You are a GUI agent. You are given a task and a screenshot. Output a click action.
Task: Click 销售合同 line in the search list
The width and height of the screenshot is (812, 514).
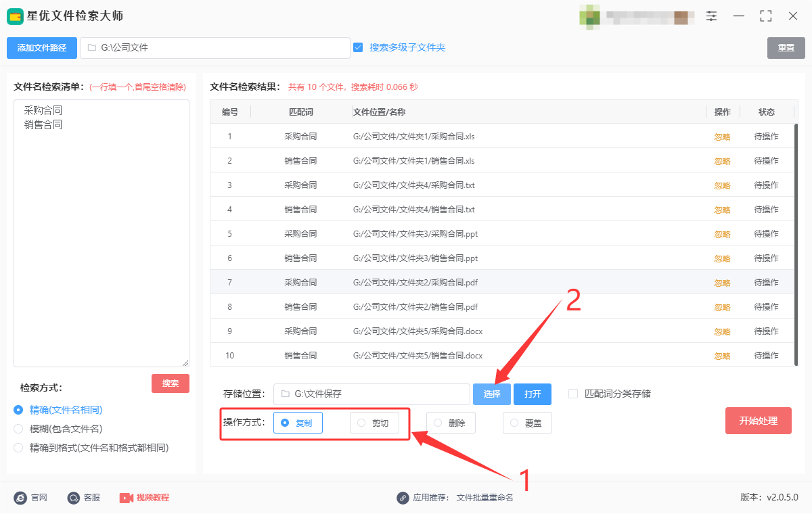pos(43,124)
